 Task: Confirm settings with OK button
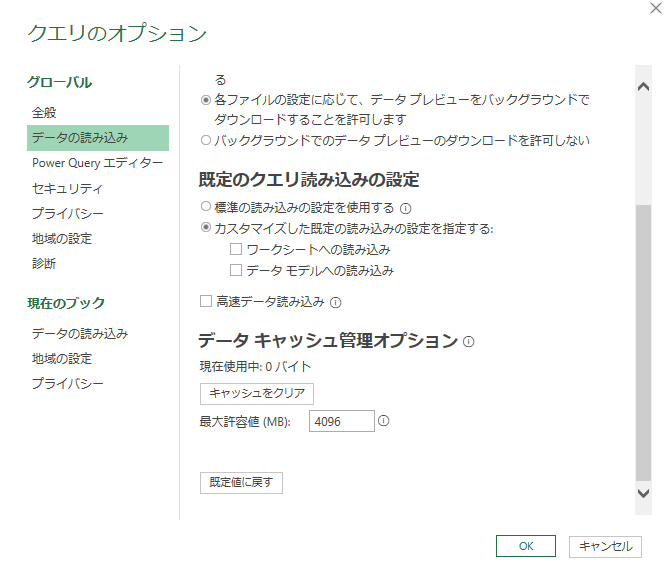click(x=525, y=546)
